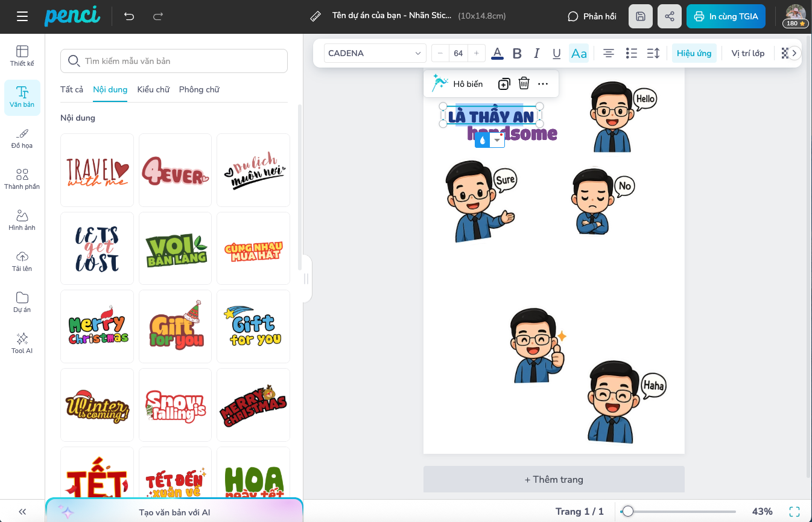Expand toolbar with right chevron arrow

coord(795,53)
